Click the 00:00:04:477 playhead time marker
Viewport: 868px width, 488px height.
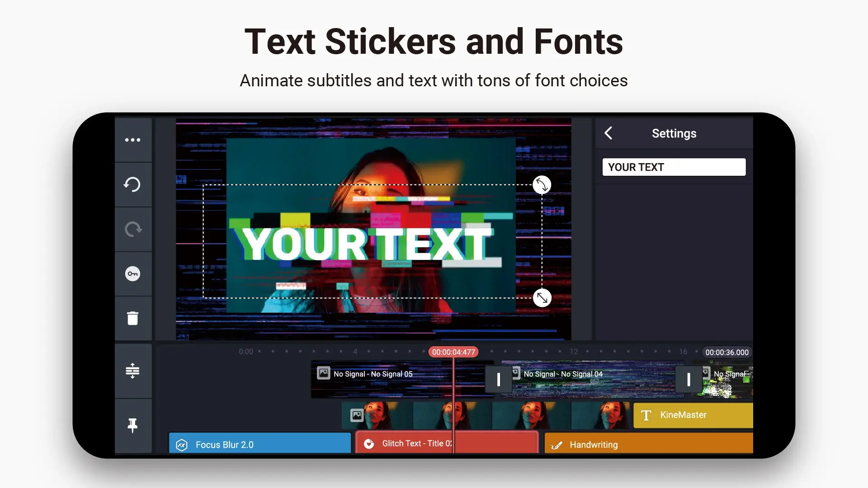[453, 352]
